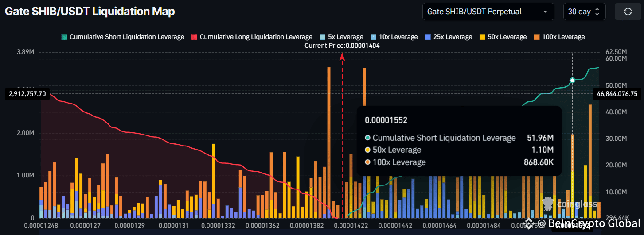This screenshot has width=644, height=235.
Task: Click the red Cumulative Long legend swatch
Action: click(x=194, y=37)
